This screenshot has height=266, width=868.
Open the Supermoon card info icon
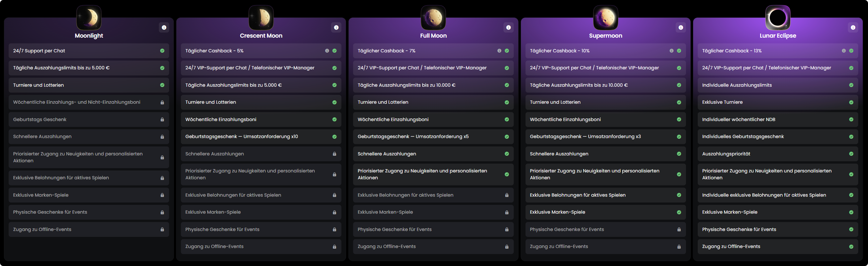click(681, 27)
